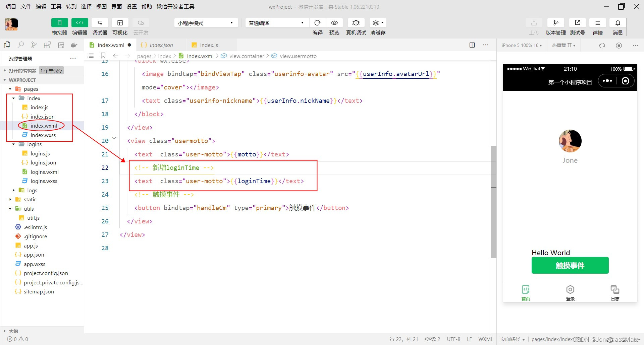
Task: Click the split editor icon
Action: tap(472, 45)
